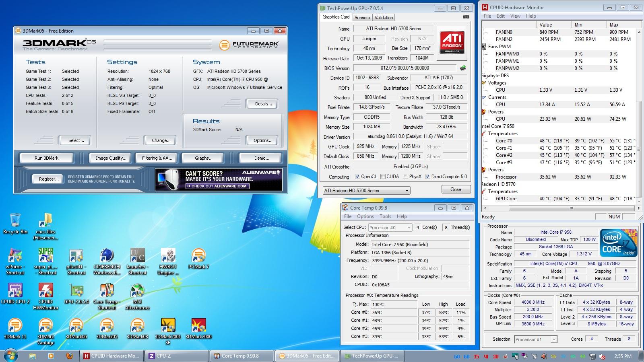Switch to Validation tab in GPU-Z

click(x=384, y=18)
